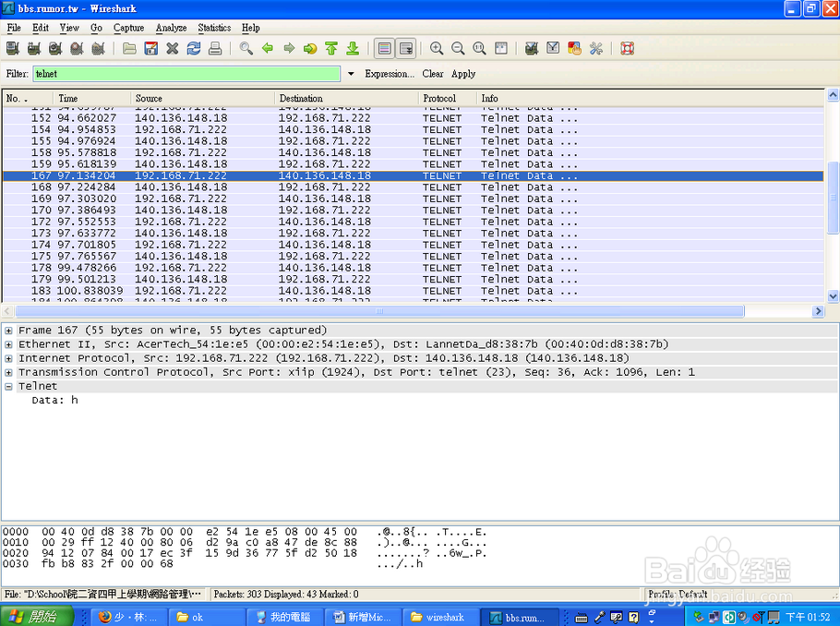The image size is (840, 626).
Task: Zoom out the packet text
Action: click(458, 49)
